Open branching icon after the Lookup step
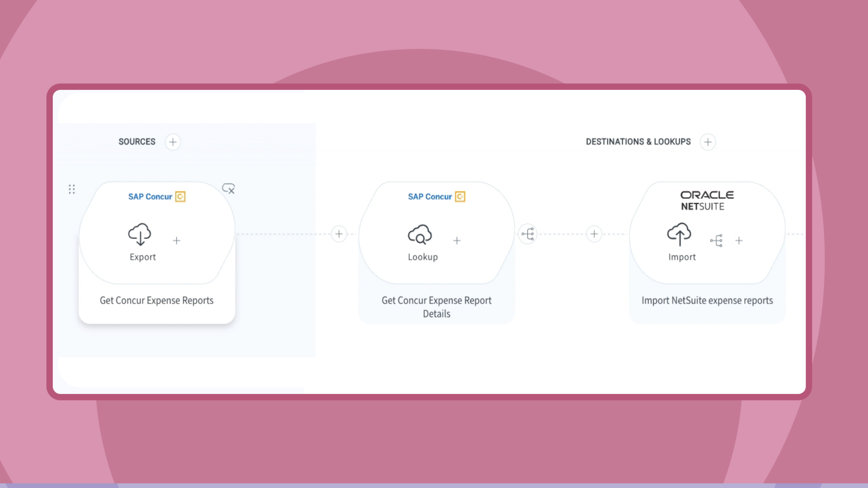Screen dimensions: 868x488 coord(527,234)
